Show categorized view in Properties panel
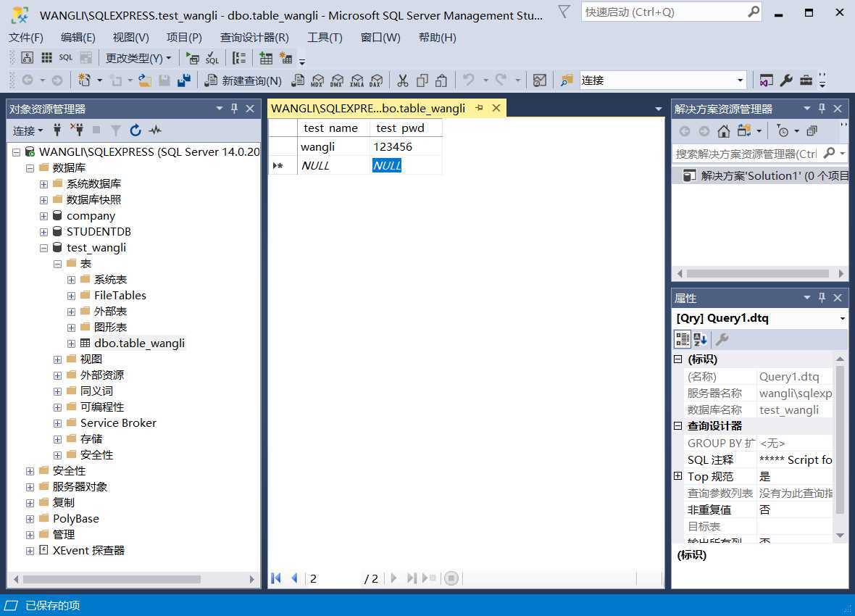 [x=682, y=339]
